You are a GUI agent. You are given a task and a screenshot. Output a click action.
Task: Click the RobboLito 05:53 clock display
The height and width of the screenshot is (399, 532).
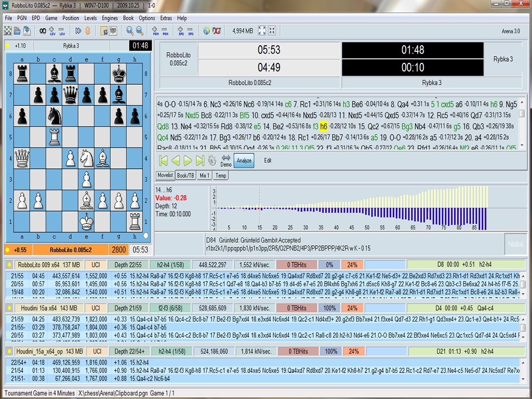tap(269, 50)
